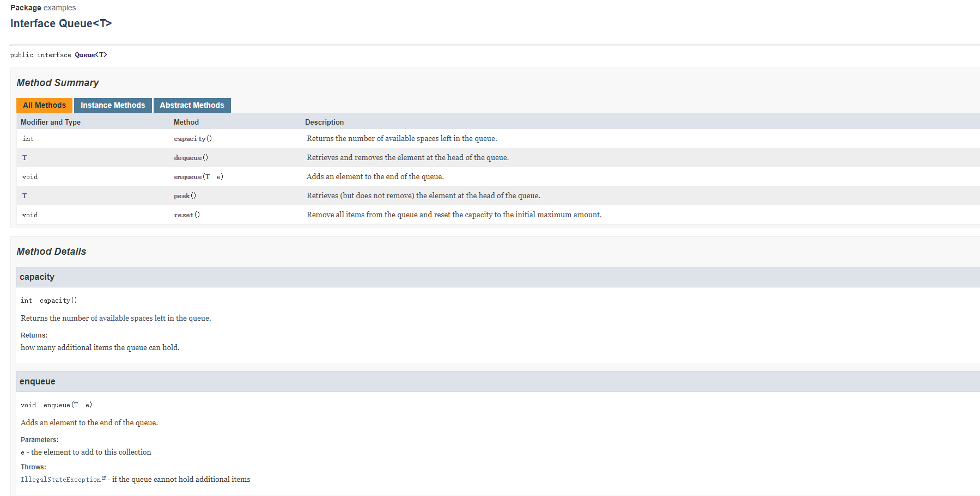Click the 'void enqueue(T e)' signature in details

coord(57,405)
